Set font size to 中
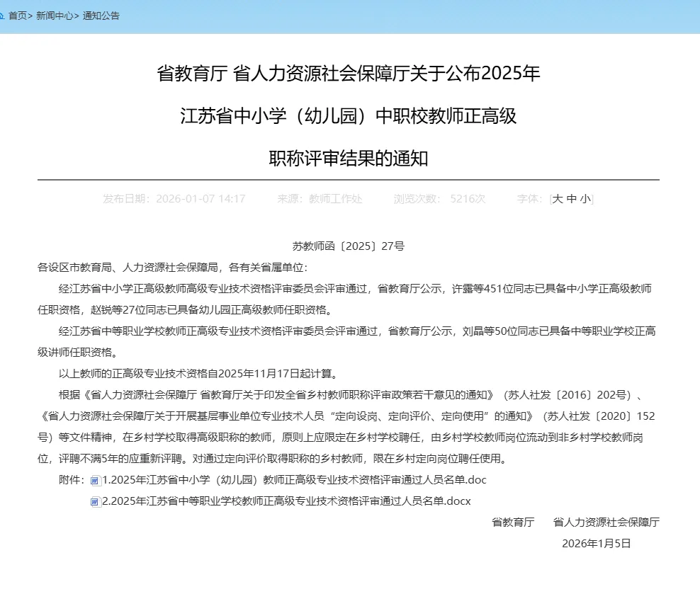700x594 pixels. tap(572, 199)
